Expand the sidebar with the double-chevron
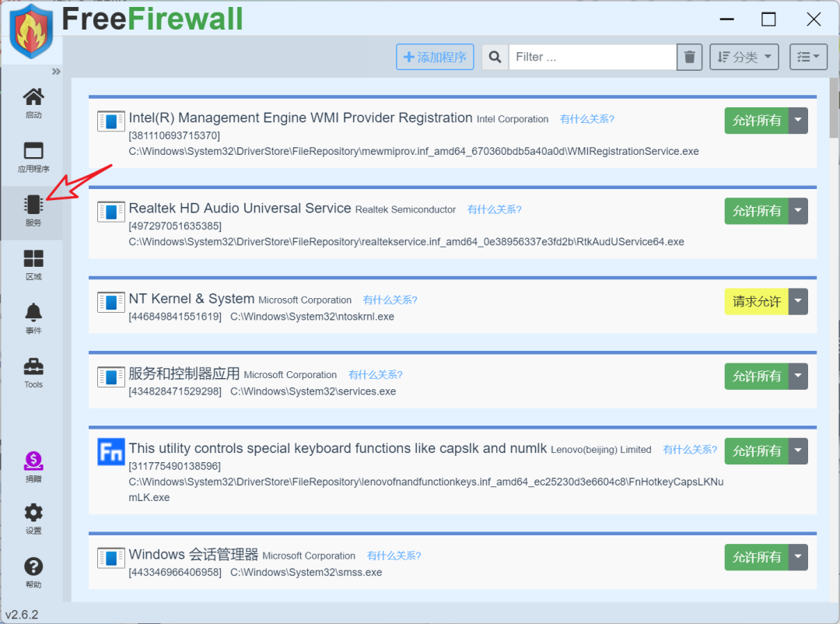 [56, 72]
